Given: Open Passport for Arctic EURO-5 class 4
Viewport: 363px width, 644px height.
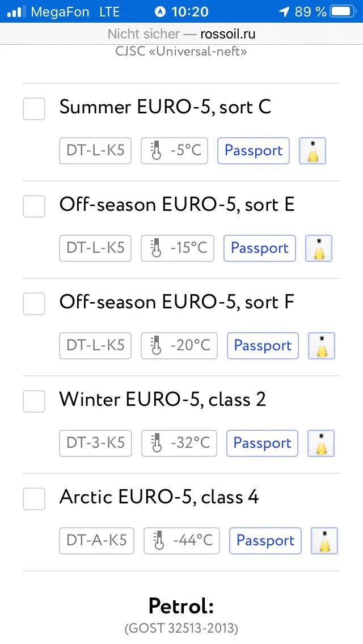Looking at the screenshot, I should click(265, 541).
